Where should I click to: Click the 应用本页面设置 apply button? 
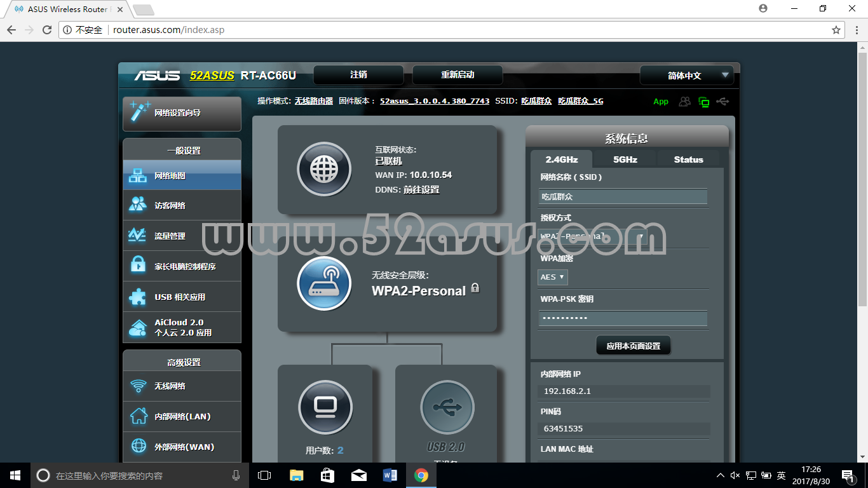point(634,346)
